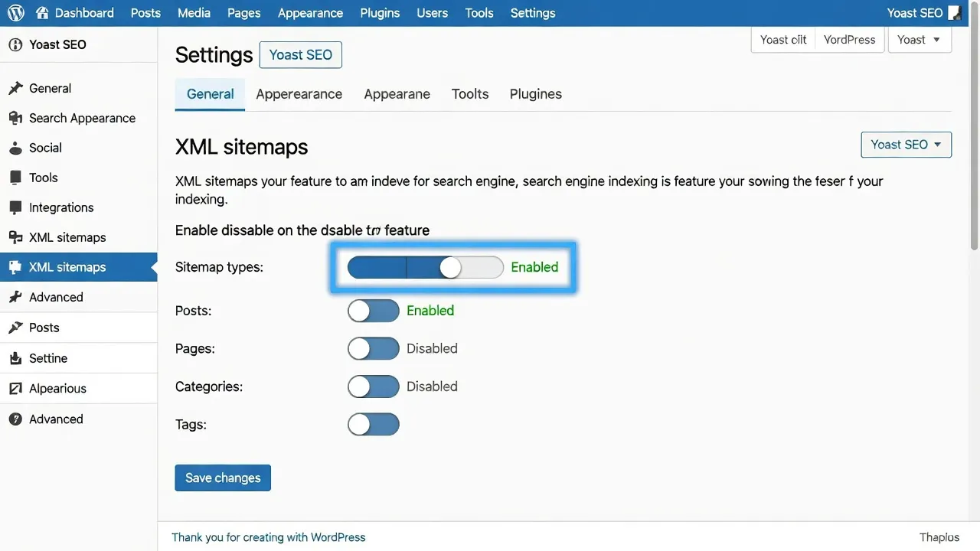The image size is (980, 551).
Task: Click the Alpearious sidebar icon
Action: point(15,388)
